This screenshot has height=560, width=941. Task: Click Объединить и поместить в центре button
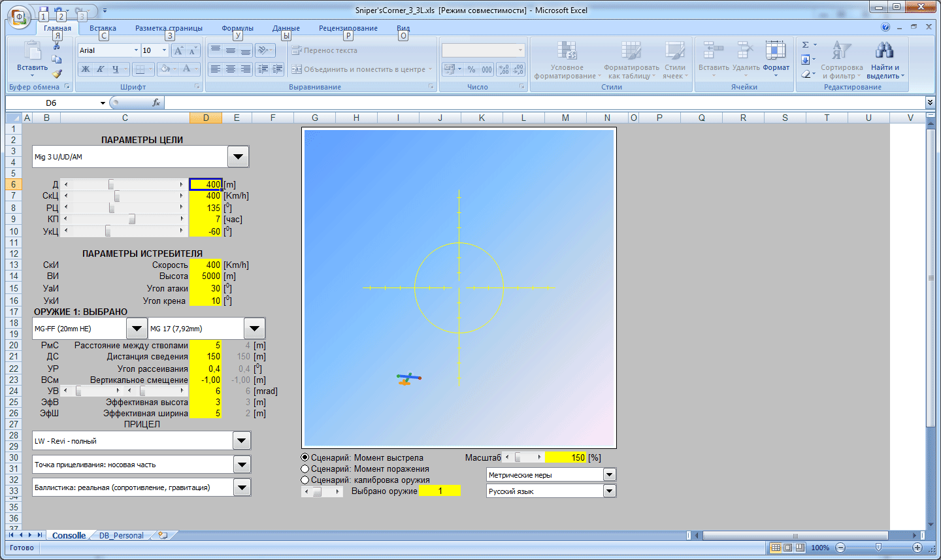[x=361, y=69]
